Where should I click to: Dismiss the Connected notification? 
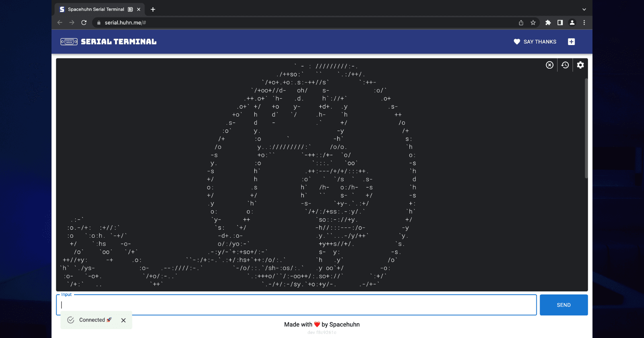(124, 320)
